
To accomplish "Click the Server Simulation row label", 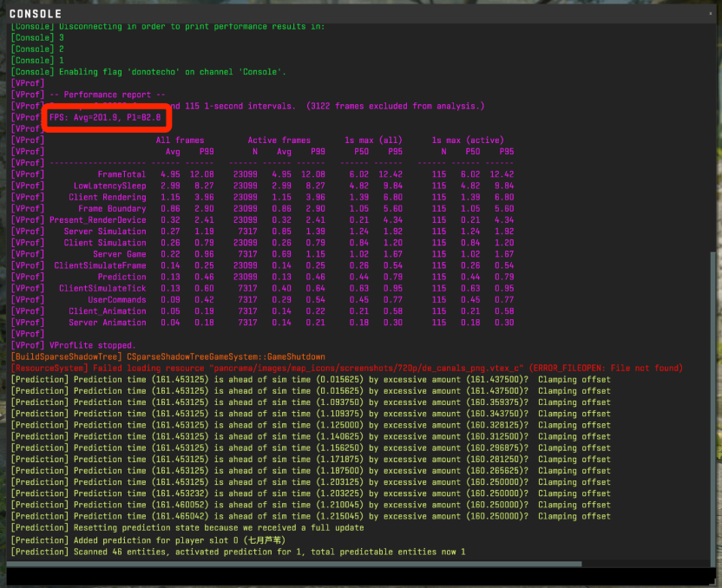I will (x=105, y=232).
